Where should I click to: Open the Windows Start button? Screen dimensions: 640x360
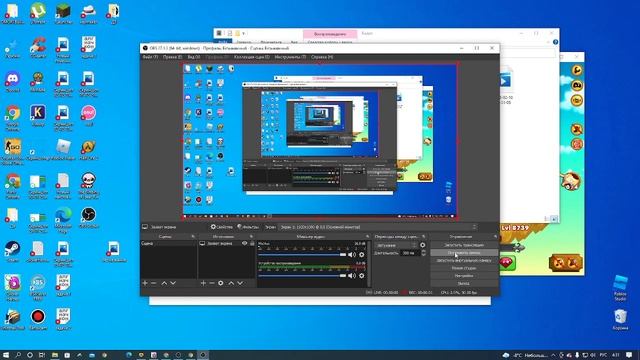[6, 355]
